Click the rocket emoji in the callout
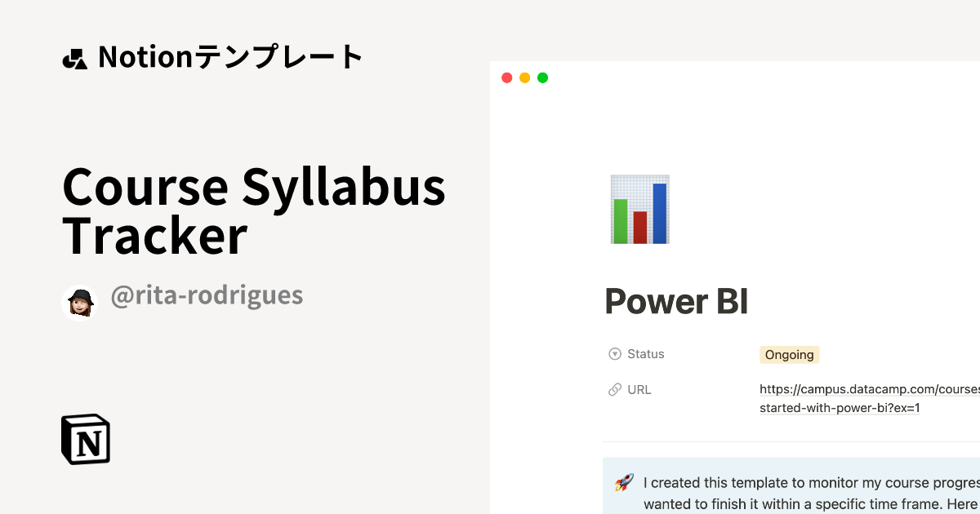980x514 pixels. [x=622, y=482]
